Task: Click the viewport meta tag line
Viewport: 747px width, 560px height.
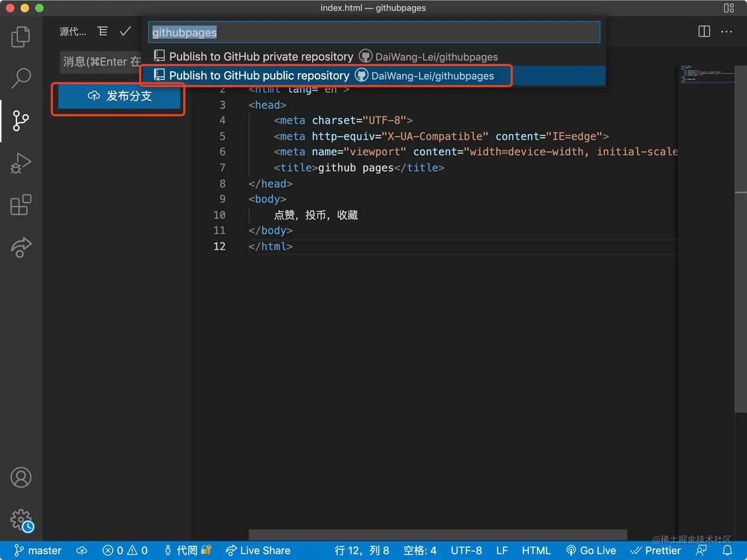Action: (475, 152)
